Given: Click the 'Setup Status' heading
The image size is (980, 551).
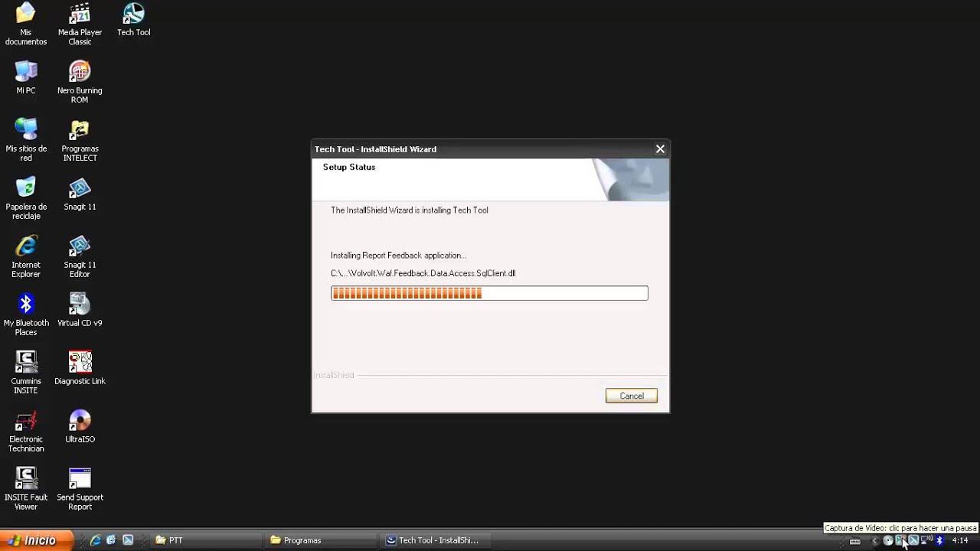Looking at the screenshot, I should coord(349,167).
